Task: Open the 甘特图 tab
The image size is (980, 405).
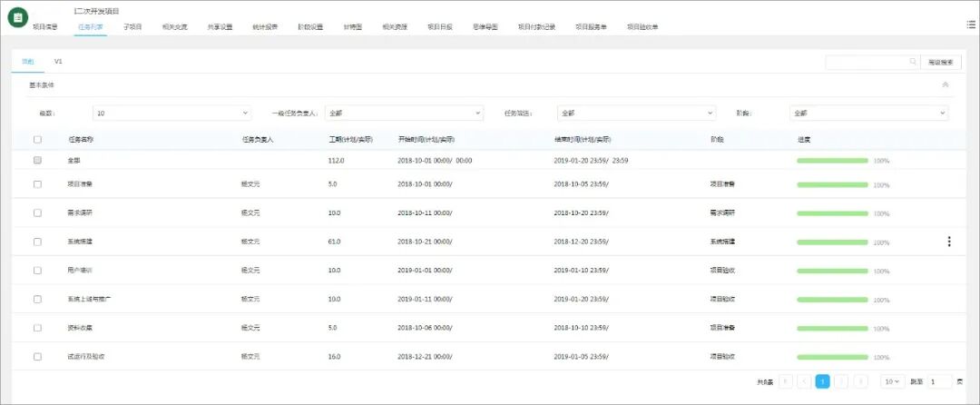Action: [x=352, y=27]
